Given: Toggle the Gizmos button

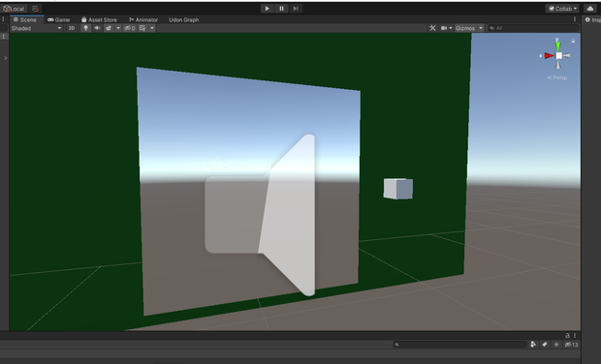Looking at the screenshot, I should pyautogui.click(x=465, y=28).
